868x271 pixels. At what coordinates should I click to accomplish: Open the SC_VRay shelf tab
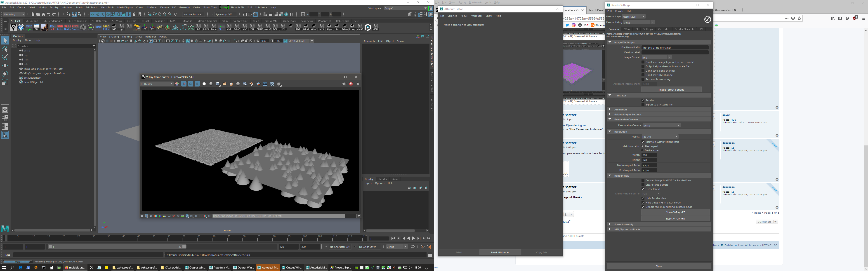[117, 21]
